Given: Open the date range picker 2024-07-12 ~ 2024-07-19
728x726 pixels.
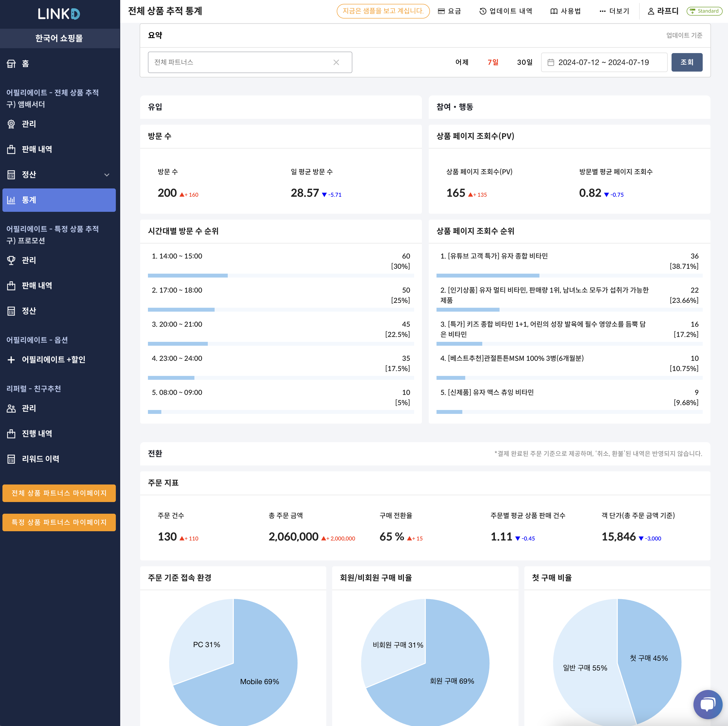Looking at the screenshot, I should 604,62.
